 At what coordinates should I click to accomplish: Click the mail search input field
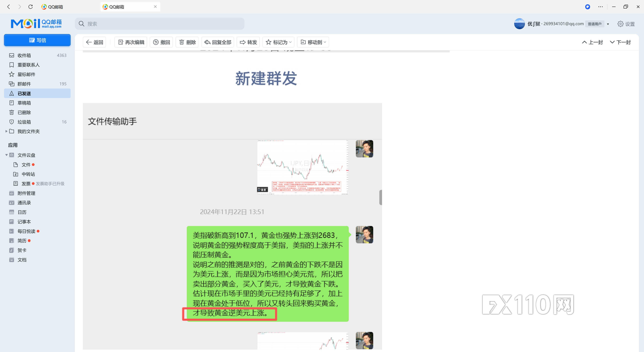159,24
